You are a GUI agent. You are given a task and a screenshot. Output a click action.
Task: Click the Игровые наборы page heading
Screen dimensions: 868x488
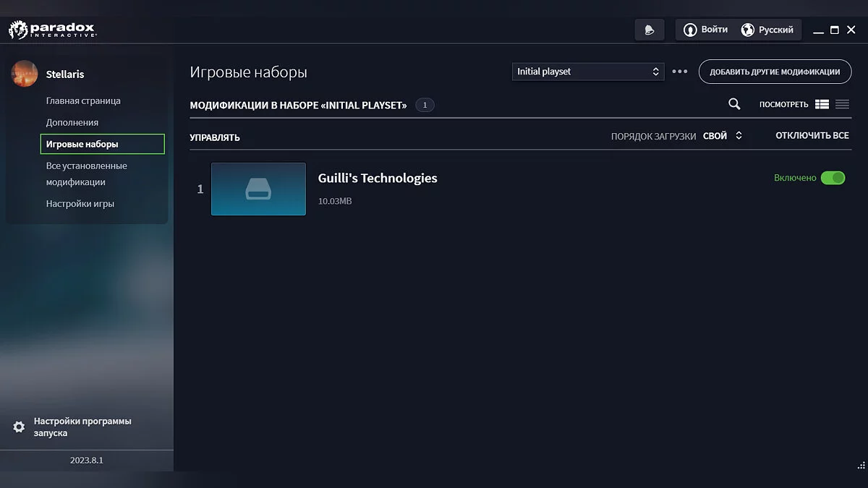coord(248,72)
